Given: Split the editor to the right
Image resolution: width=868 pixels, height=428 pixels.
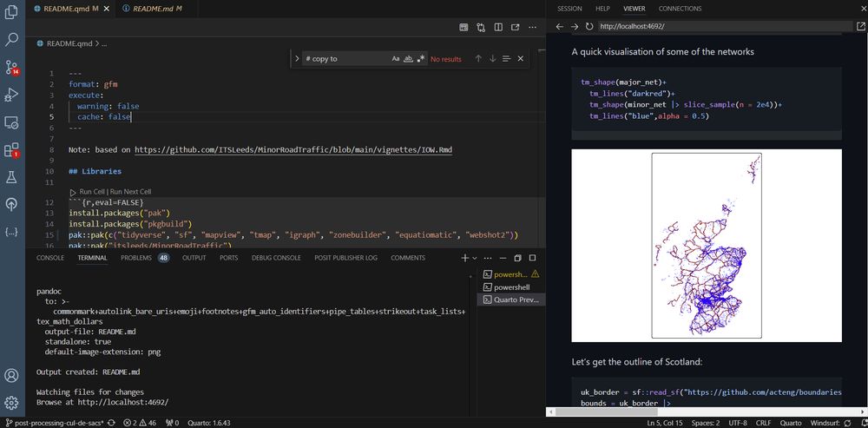Looking at the screenshot, I should [x=498, y=27].
